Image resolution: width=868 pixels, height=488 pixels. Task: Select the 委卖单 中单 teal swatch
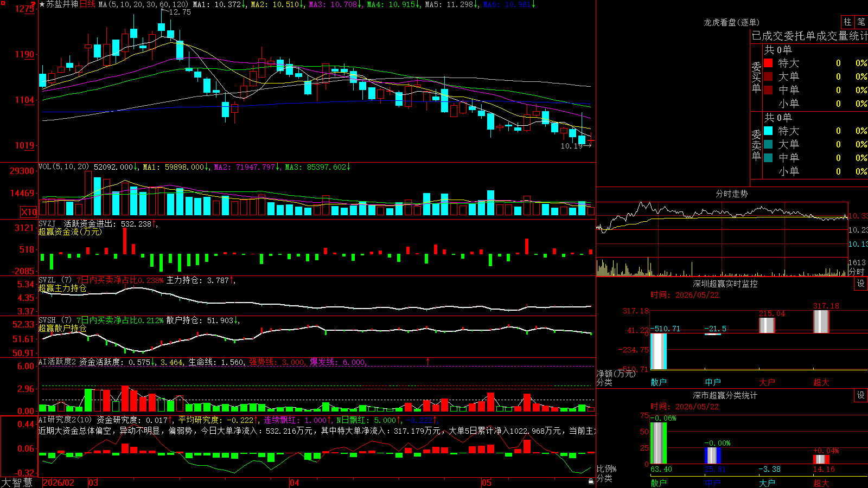768,158
